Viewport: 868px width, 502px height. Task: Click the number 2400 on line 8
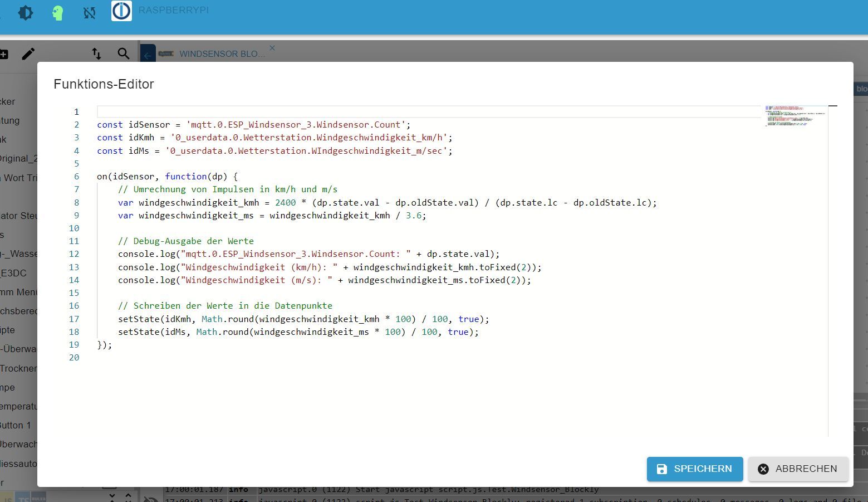(285, 203)
